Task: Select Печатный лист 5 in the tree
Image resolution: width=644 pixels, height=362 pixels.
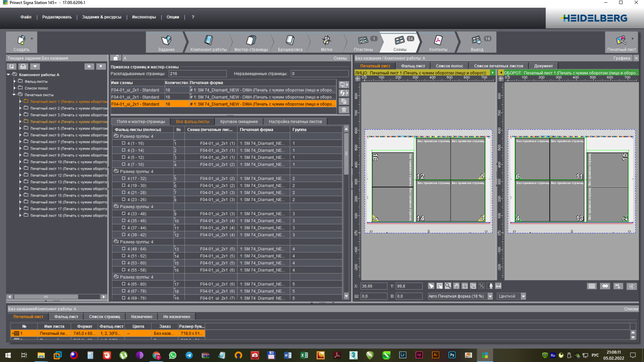Action: coord(68,128)
